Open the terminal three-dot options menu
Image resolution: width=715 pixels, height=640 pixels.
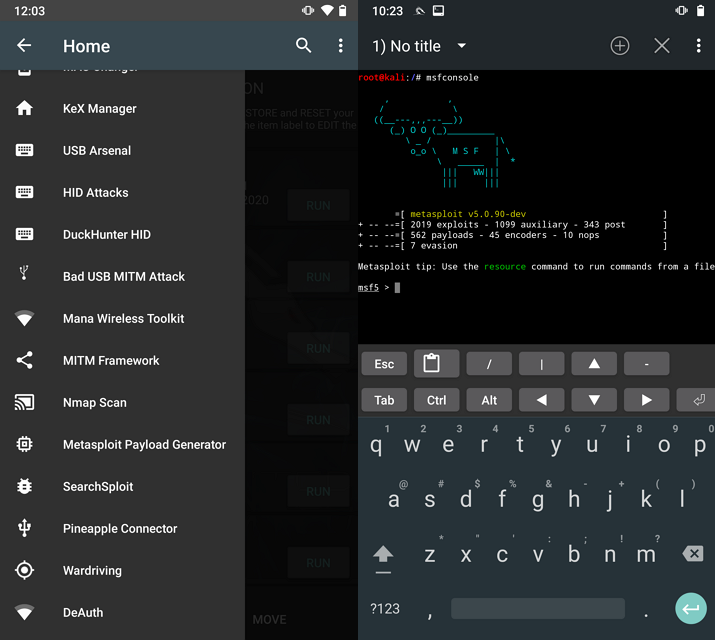coord(698,46)
